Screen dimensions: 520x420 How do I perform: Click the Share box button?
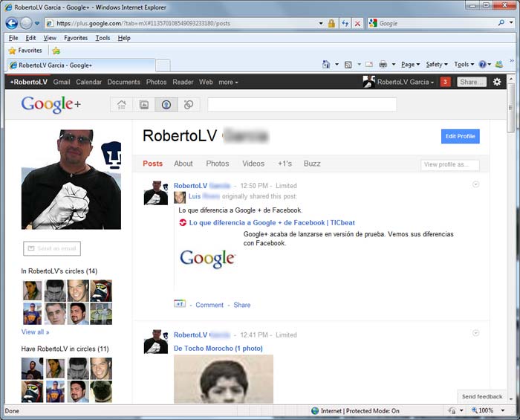[472, 82]
